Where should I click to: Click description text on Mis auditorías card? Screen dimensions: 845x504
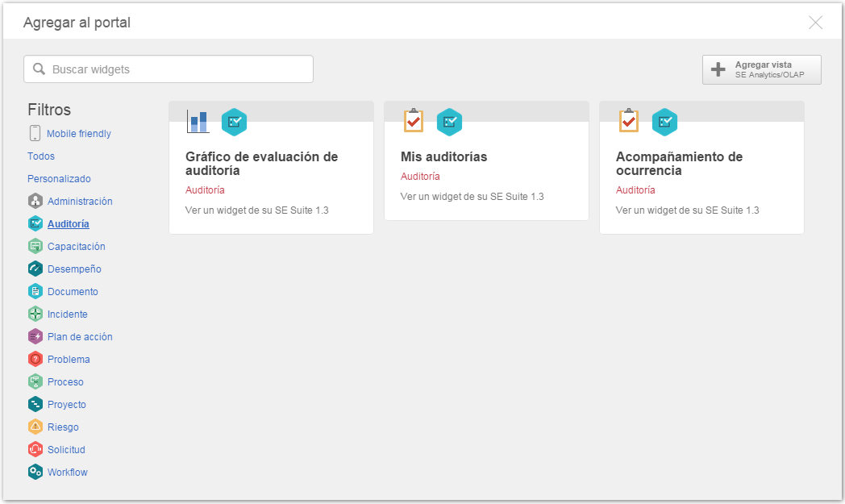point(472,197)
